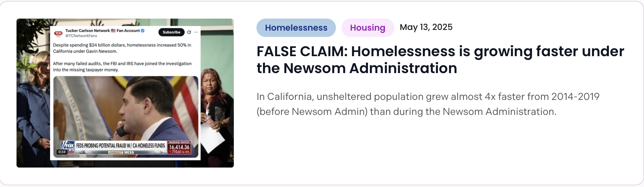The image size is (644, 187).
Task: Open the three-dot more options icon
Action: click(196, 32)
